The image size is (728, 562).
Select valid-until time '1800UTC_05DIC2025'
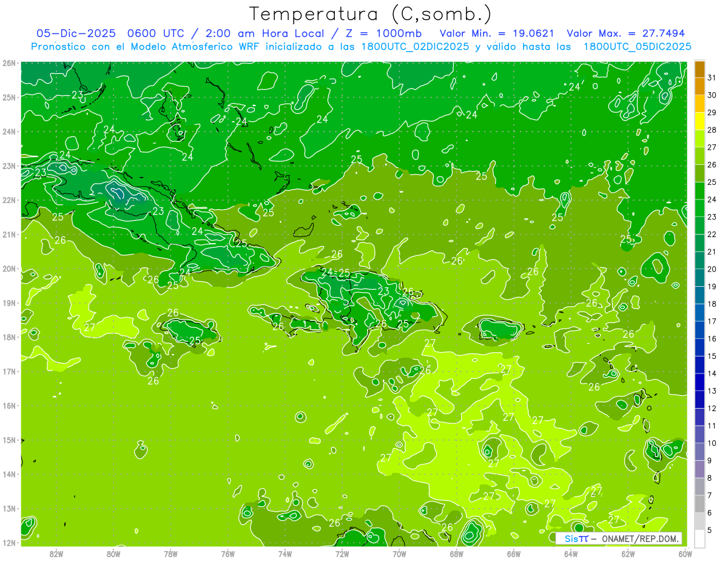pos(637,47)
